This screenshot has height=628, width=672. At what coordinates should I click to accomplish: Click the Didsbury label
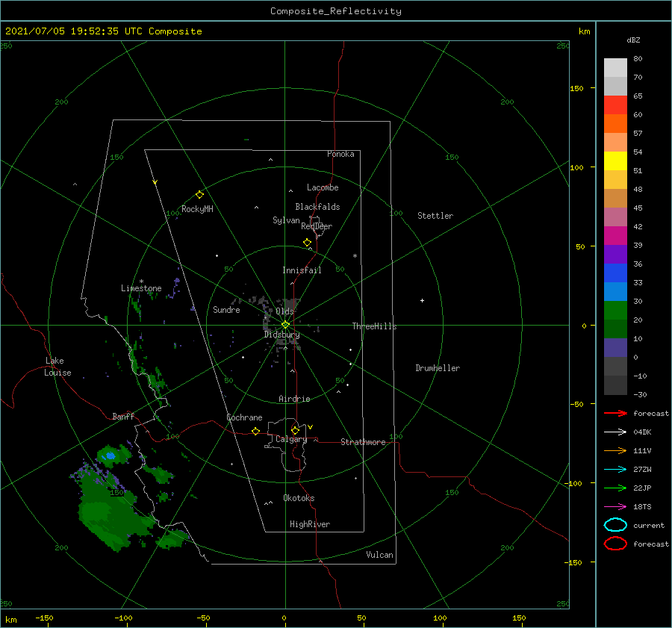click(282, 335)
